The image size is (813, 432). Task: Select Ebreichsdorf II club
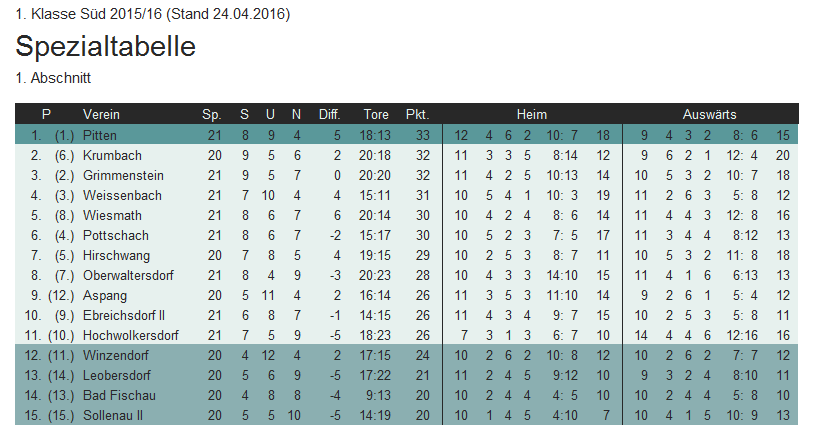pos(124,315)
